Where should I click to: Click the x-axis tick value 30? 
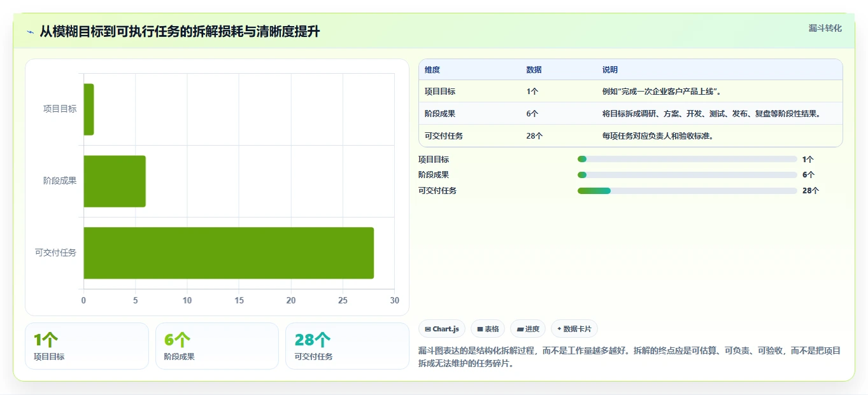(x=395, y=300)
